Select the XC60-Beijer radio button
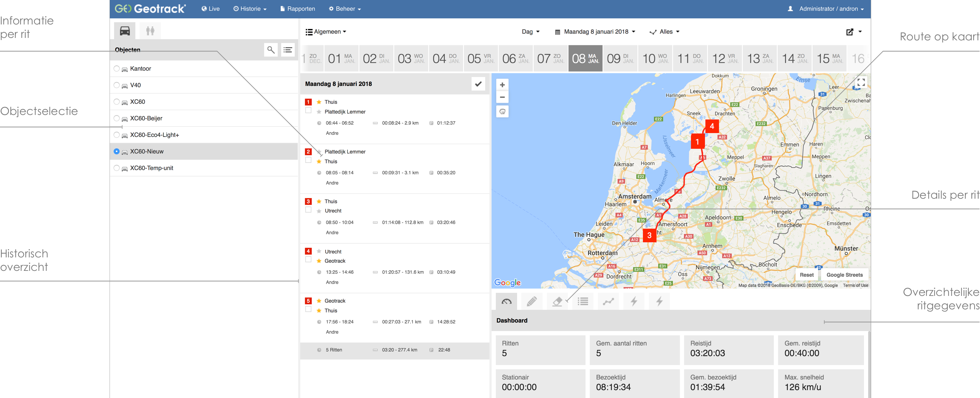980x398 pixels. tap(116, 118)
